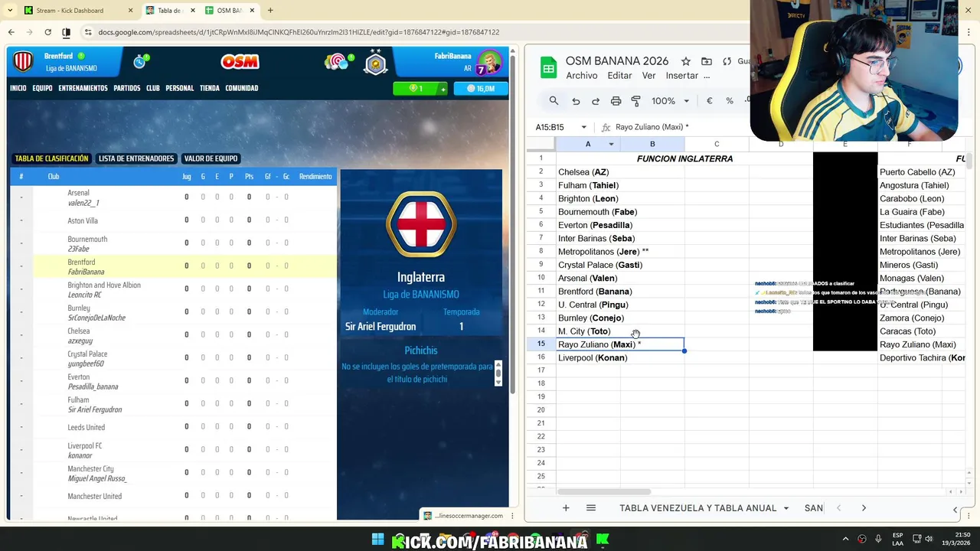Open the FabriBanana manager avatar
980x551 pixels.
coord(488,62)
